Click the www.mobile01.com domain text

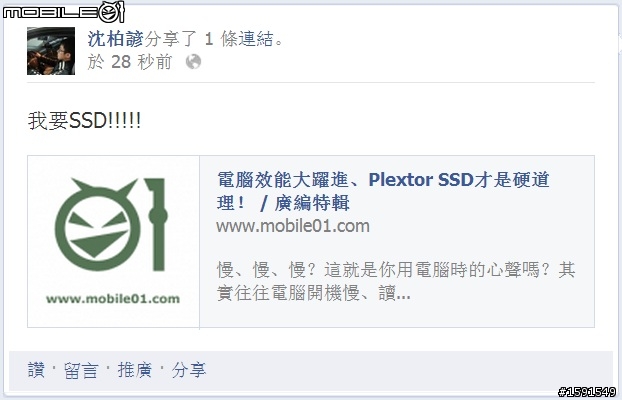(293, 226)
